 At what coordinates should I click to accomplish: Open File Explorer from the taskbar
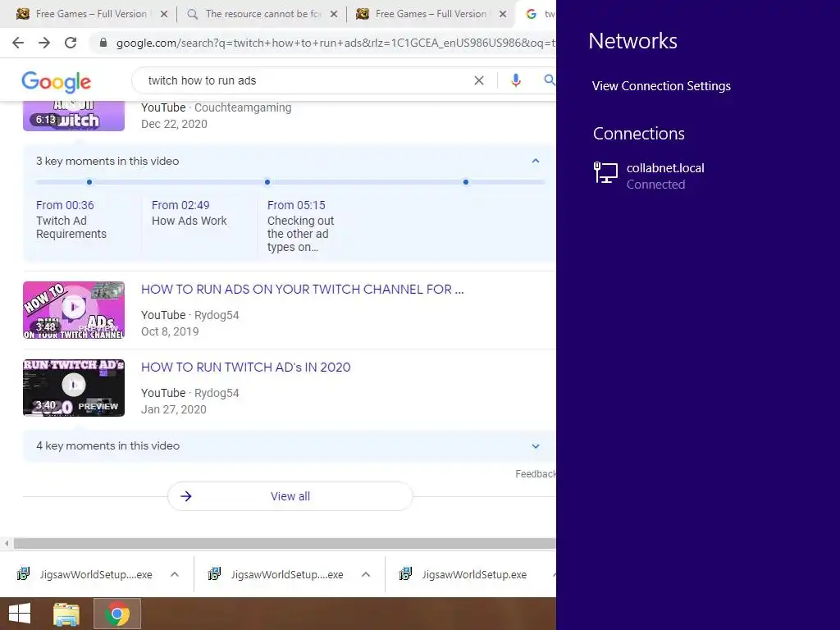coord(66,614)
